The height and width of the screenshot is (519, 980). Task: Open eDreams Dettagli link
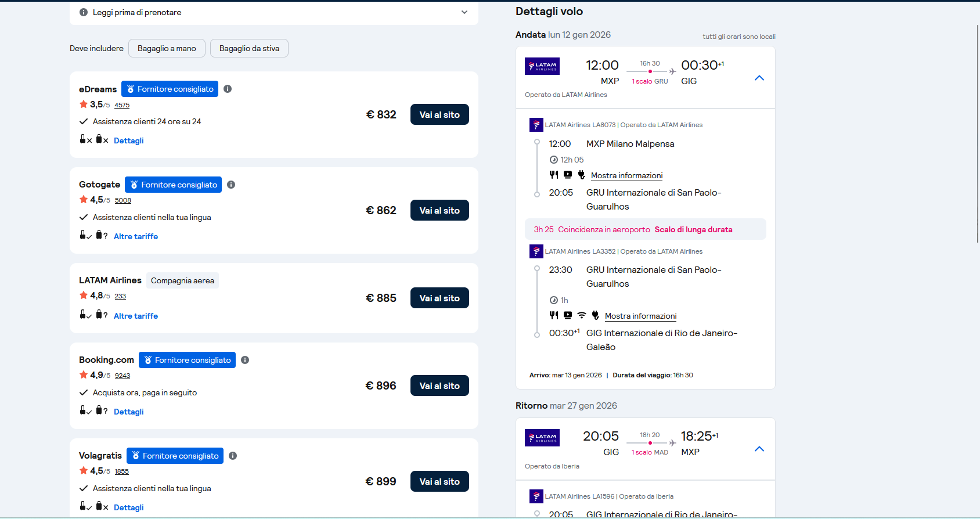point(128,140)
